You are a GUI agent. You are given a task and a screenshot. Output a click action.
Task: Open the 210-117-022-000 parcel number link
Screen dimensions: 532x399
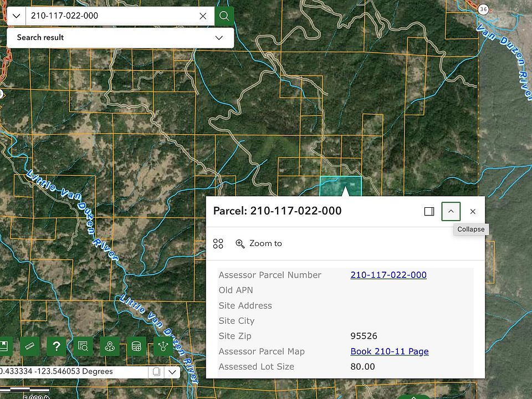coord(388,275)
